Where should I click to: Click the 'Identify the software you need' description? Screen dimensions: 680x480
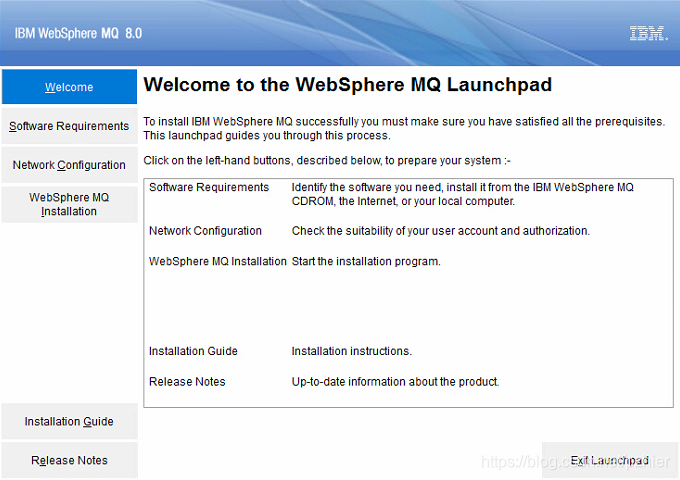coord(463,194)
